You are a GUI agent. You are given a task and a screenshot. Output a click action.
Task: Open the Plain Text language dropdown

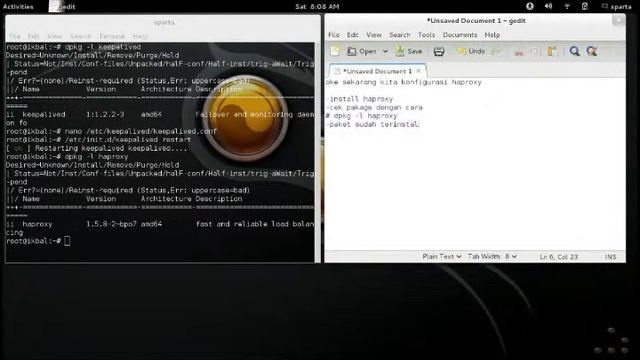[x=442, y=256]
